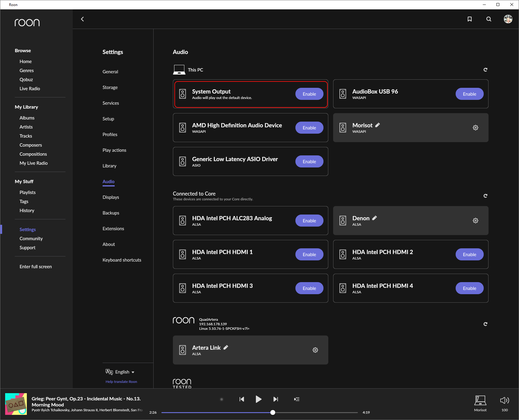Switch to the Displays settings section
The width and height of the screenshot is (519, 420).
[x=110, y=197]
